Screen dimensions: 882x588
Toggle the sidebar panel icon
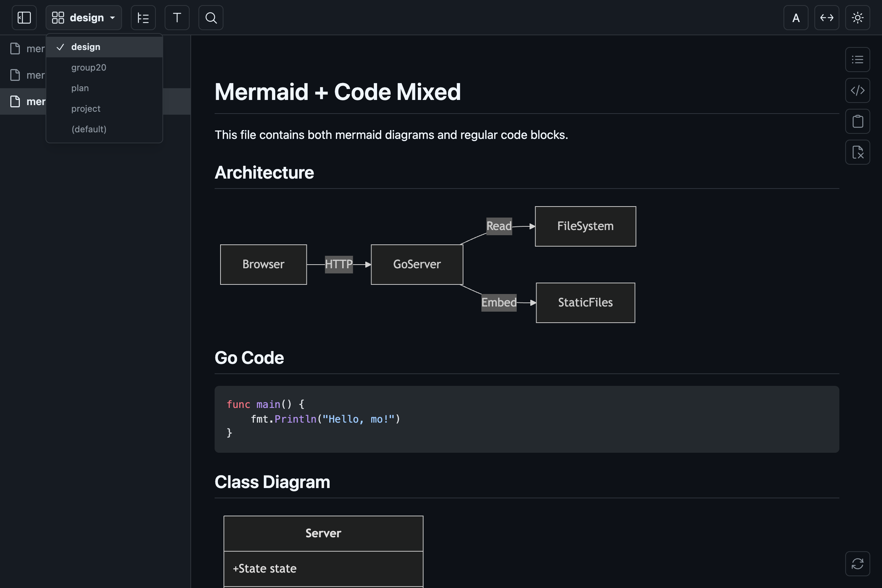point(24,18)
